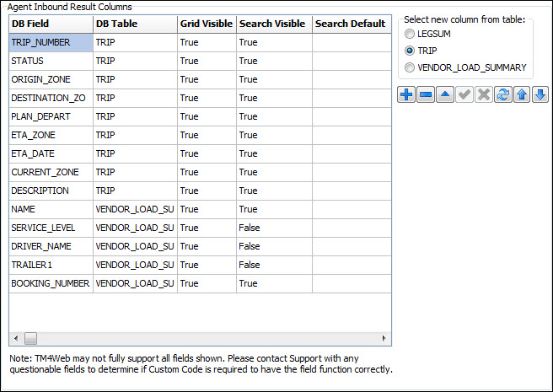
Task: Select the BOOKING_NUMBER row
Action: coord(51,283)
